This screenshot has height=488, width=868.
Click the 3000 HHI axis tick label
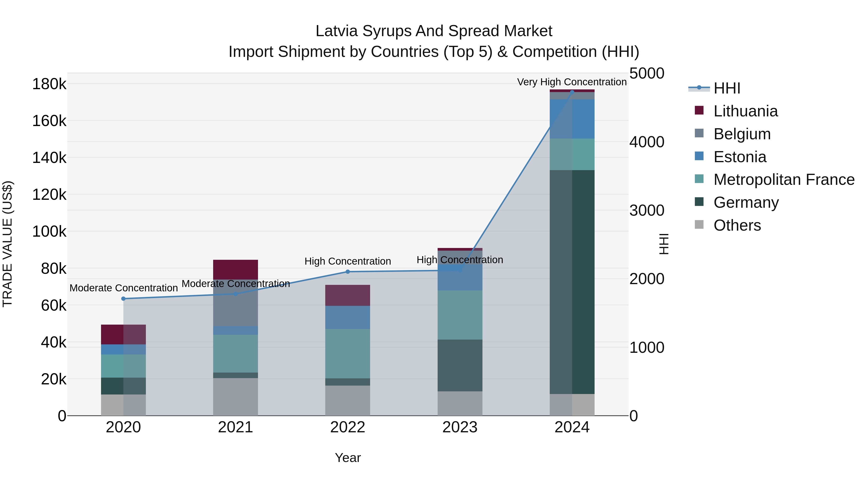[x=647, y=210]
